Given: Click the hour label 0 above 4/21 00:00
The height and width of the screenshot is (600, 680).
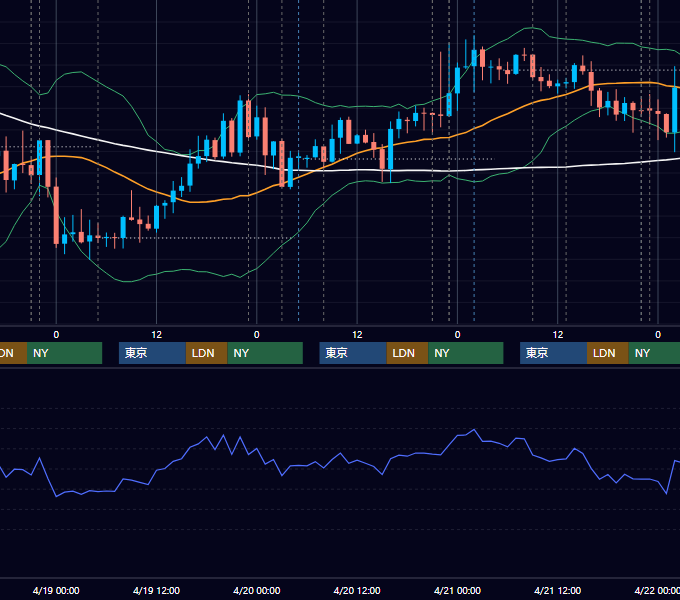Looking at the screenshot, I should pos(457,335).
